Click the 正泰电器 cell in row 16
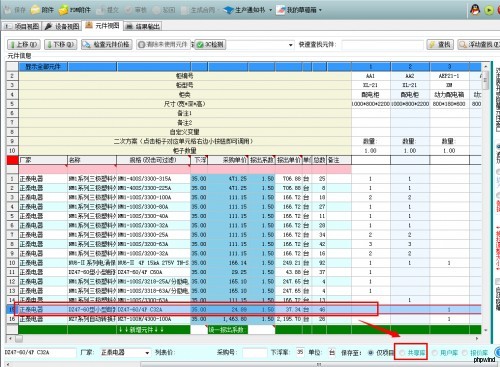This screenshot has height=367, width=500. [x=43, y=319]
